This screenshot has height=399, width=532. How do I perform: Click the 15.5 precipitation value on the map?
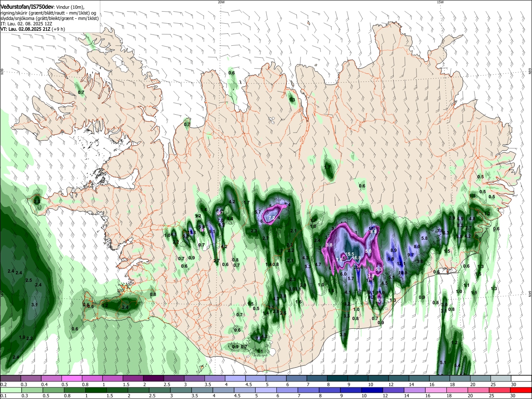[350, 254]
